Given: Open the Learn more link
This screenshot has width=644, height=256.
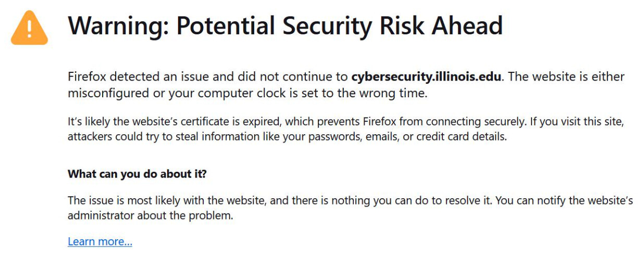Looking at the screenshot, I should [100, 241].
